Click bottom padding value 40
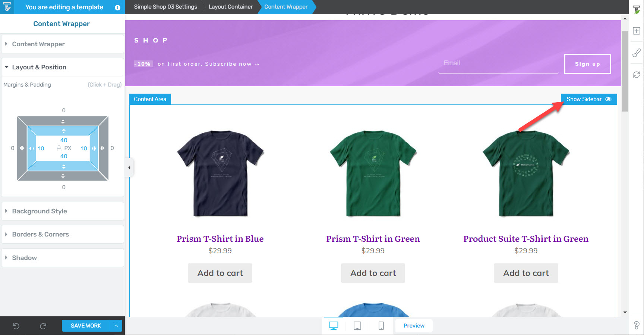The width and height of the screenshot is (644, 335). [64, 156]
